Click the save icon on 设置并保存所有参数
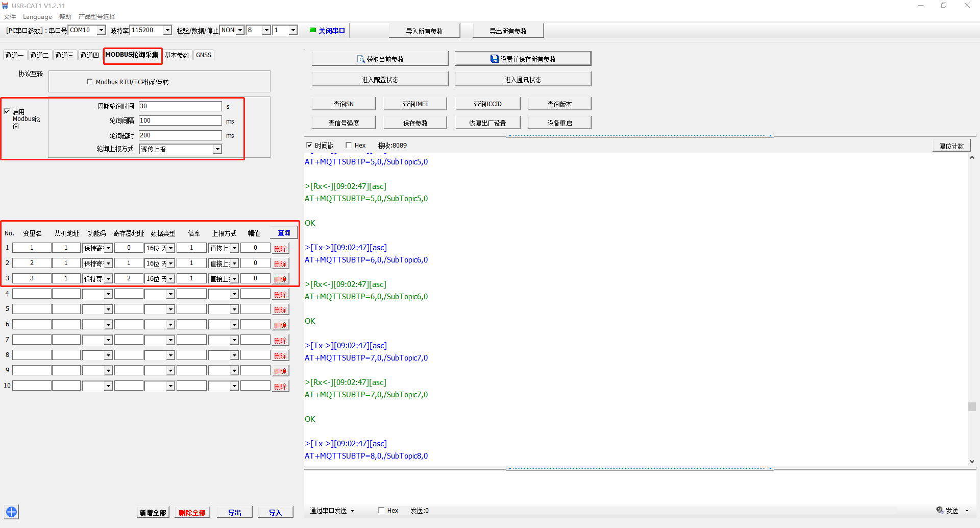980x528 pixels. (494, 59)
